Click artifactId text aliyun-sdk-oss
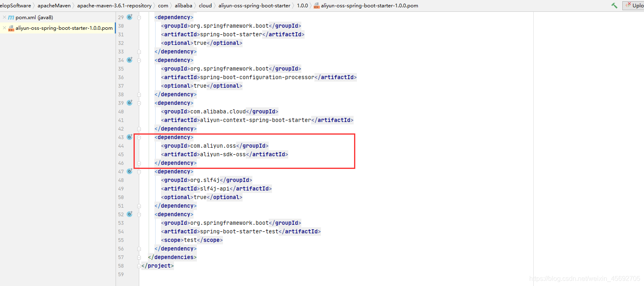 point(223,154)
